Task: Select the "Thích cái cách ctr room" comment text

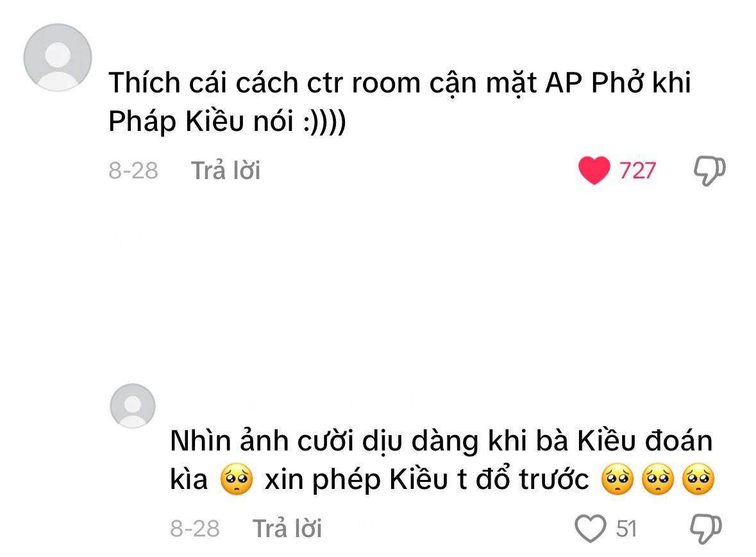Action: click(399, 102)
